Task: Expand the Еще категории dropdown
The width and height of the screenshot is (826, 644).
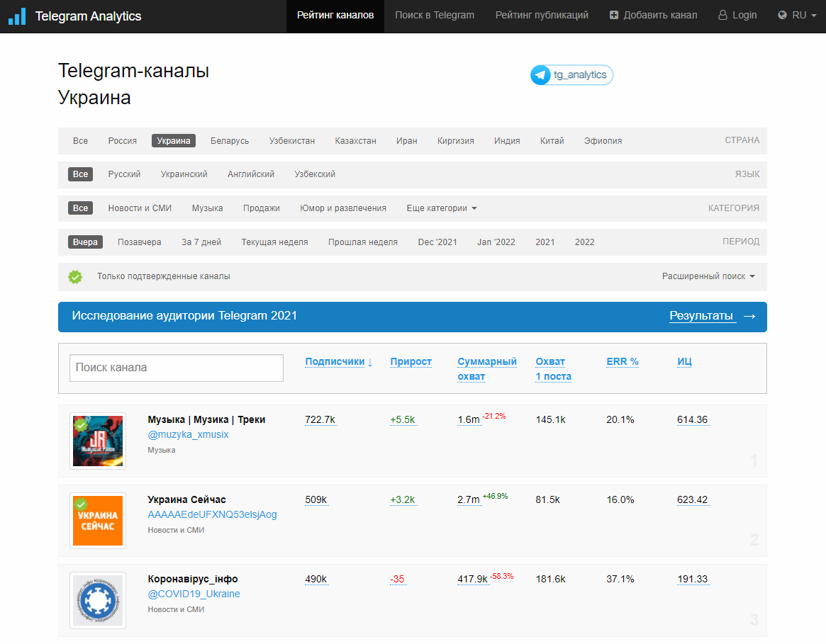Action: coord(442,208)
